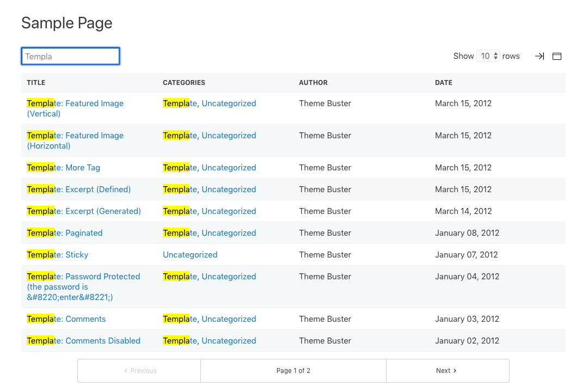Click the window layout icon at top right

point(557,56)
